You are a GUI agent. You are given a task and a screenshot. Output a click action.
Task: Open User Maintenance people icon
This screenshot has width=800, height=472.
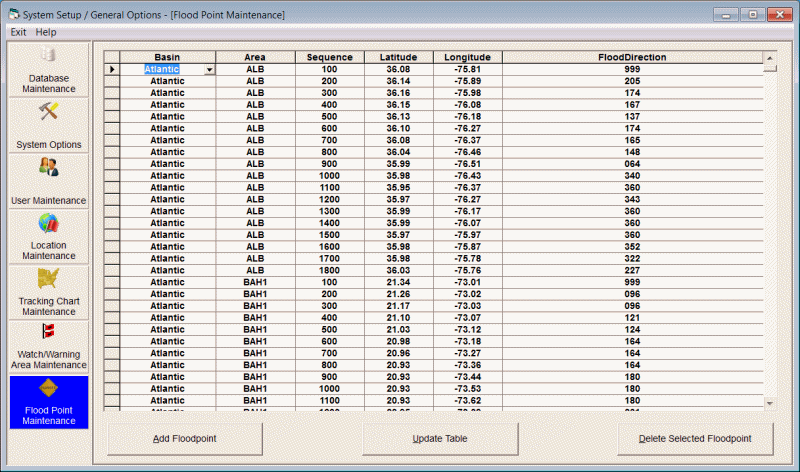pyautogui.click(x=47, y=168)
